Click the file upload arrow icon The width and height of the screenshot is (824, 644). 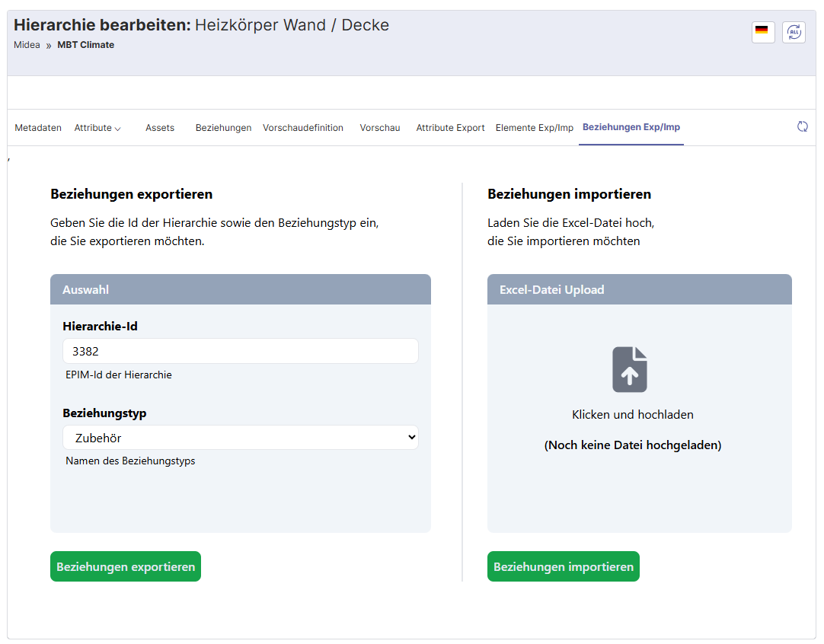pyautogui.click(x=630, y=369)
